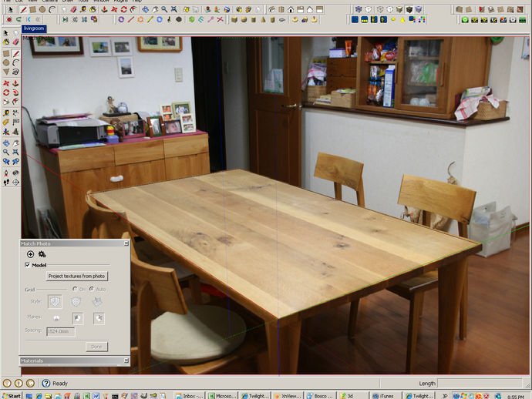Select the Protractor tool

point(6,122)
